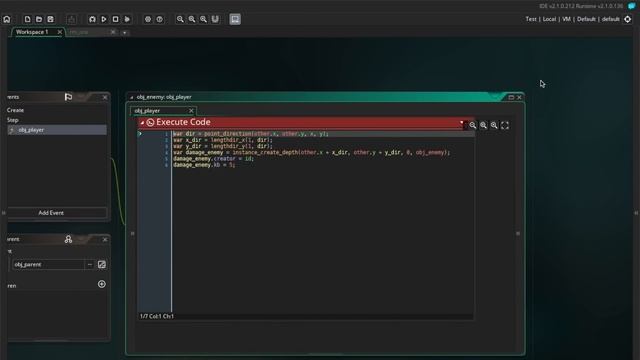The width and height of the screenshot is (640, 360).
Task: Click the 1/7 Col:1 Ch:1 status text
Action: (x=157, y=316)
